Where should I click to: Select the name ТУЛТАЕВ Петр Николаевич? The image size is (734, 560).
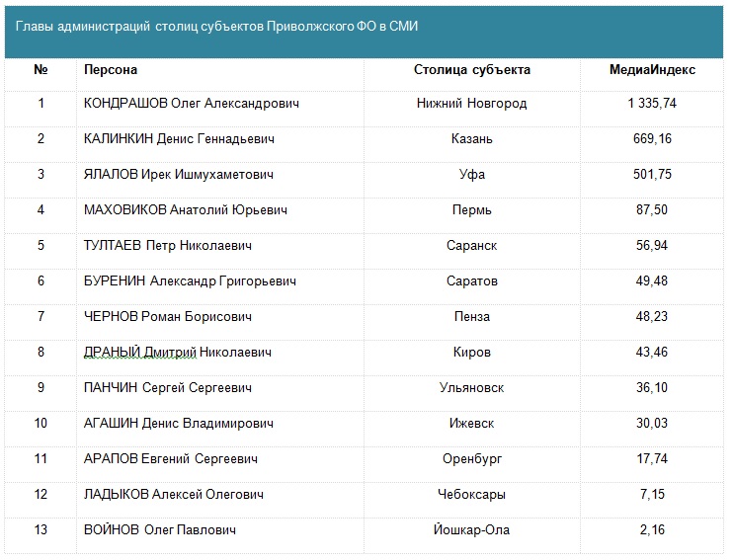click(x=168, y=246)
